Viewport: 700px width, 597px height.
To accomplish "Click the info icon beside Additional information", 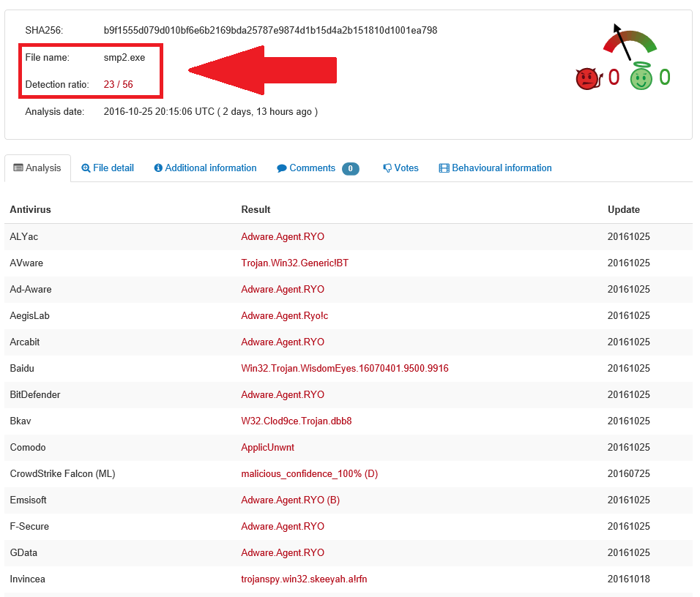I will (x=158, y=168).
